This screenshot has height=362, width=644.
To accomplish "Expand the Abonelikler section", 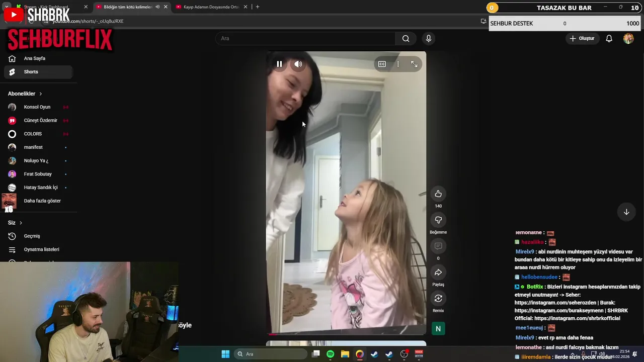I will [x=25, y=94].
